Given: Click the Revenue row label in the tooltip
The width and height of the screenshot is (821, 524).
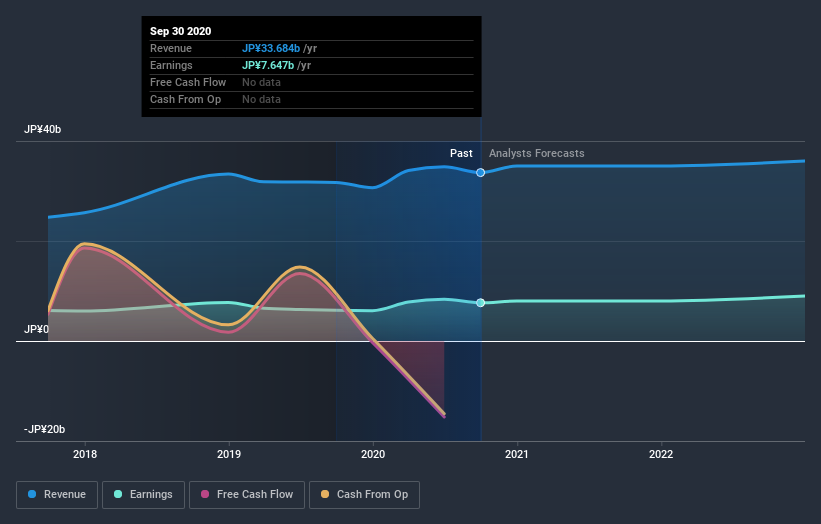Looking at the screenshot, I should (x=171, y=49).
